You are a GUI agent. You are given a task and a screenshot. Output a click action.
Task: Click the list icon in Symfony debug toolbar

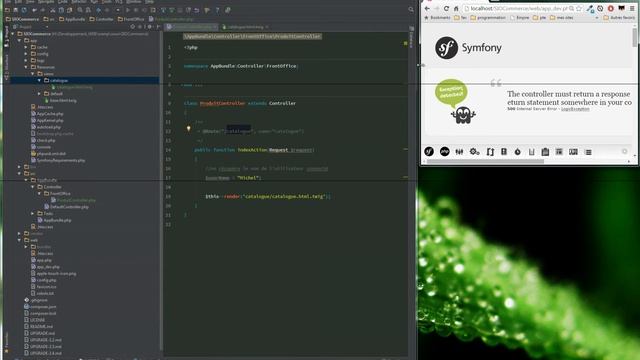tap(588, 152)
